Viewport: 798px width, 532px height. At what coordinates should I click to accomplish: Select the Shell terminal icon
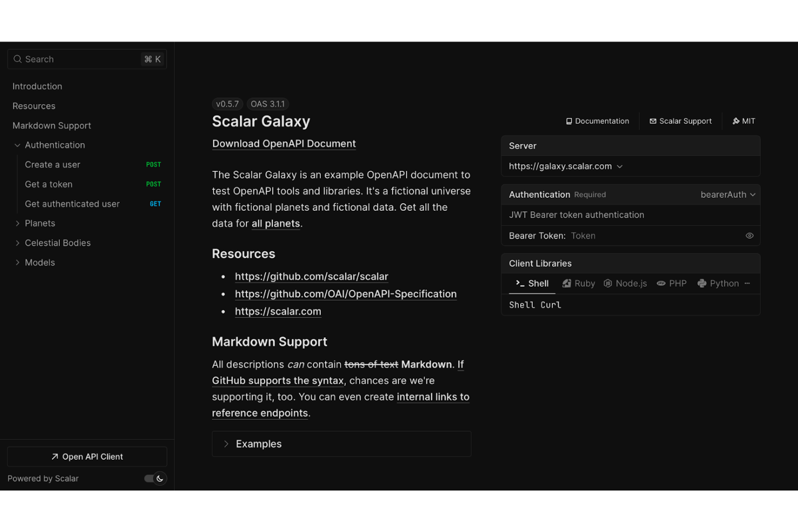click(x=519, y=283)
